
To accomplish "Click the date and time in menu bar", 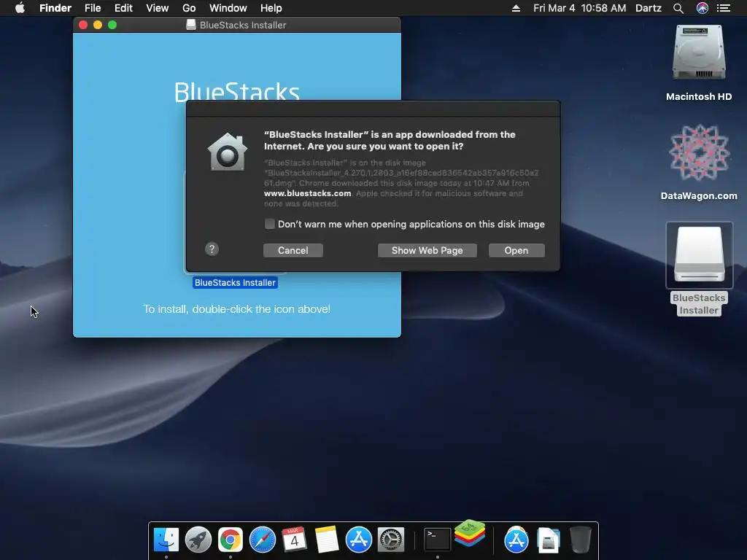I will pos(579,8).
